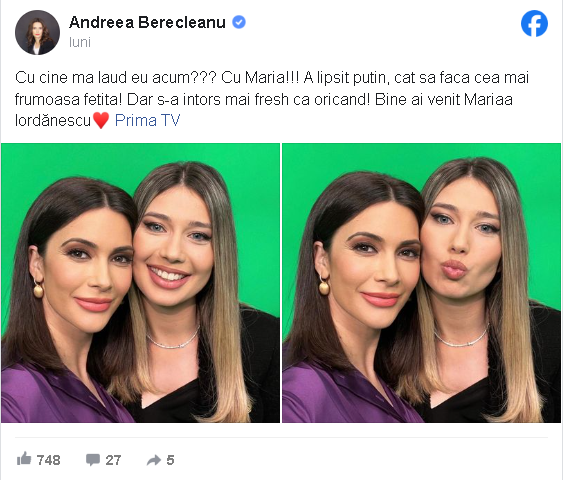View the 5 shares count
This screenshot has height=480, width=563.
(x=171, y=460)
